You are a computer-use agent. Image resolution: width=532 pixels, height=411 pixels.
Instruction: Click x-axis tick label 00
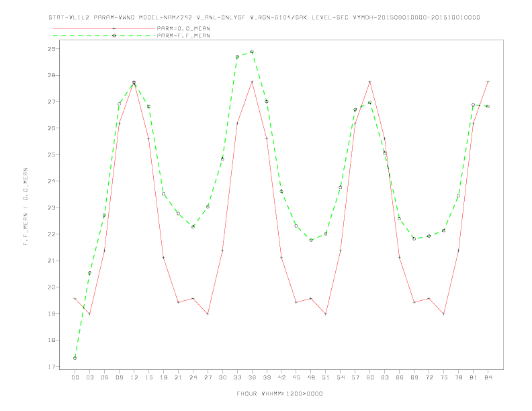click(75, 377)
